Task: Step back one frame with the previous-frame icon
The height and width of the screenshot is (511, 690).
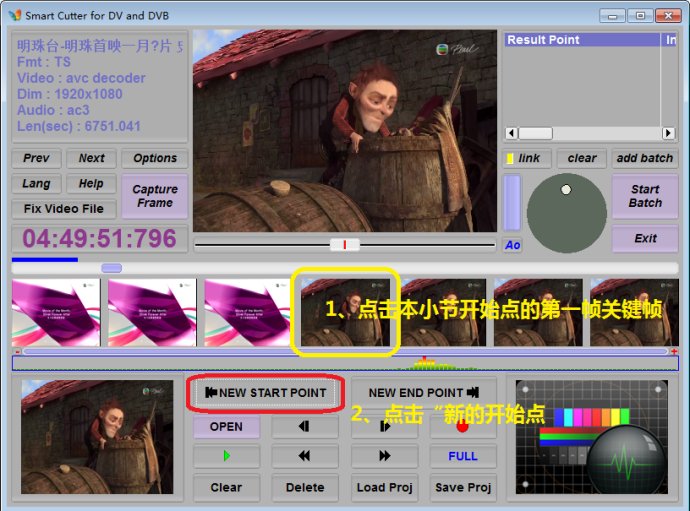Action: click(x=305, y=426)
